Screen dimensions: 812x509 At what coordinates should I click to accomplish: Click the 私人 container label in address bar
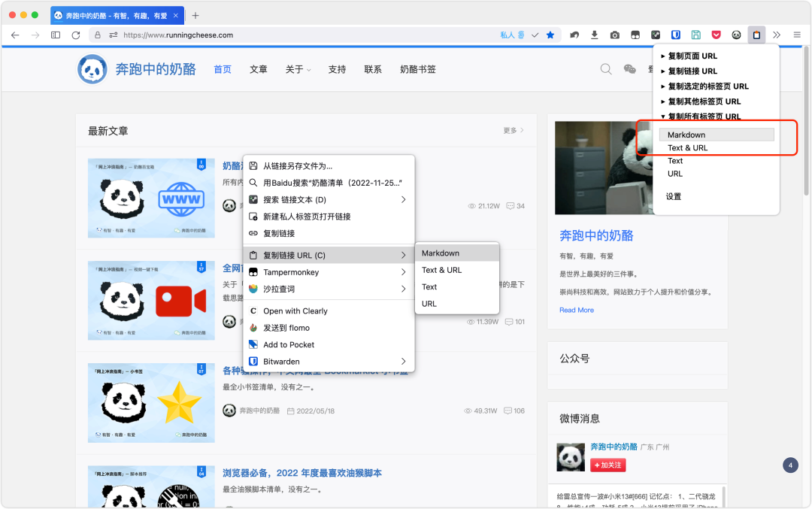pyautogui.click(x=507, y=35)
